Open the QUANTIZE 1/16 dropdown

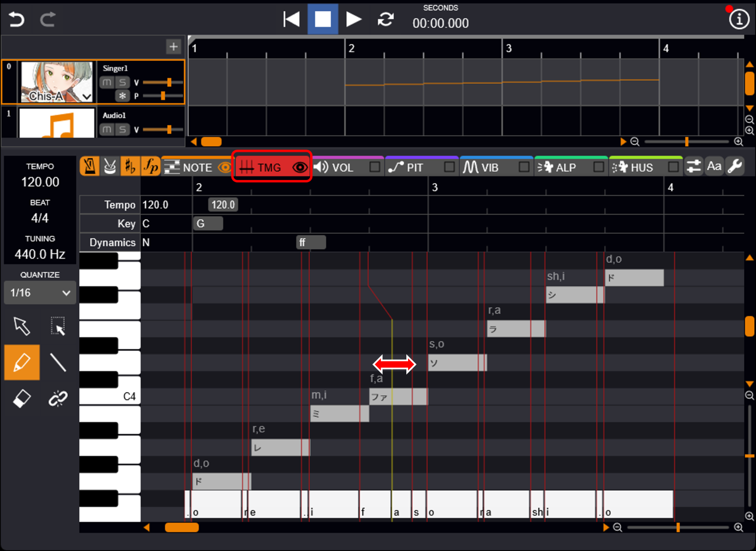coord(40,292)
